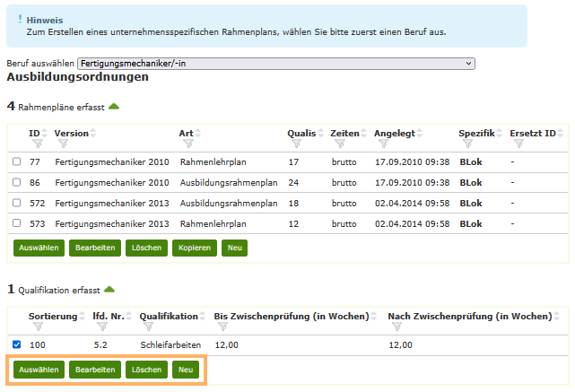
Task: Click the Kopieren button
Action: 195,248
